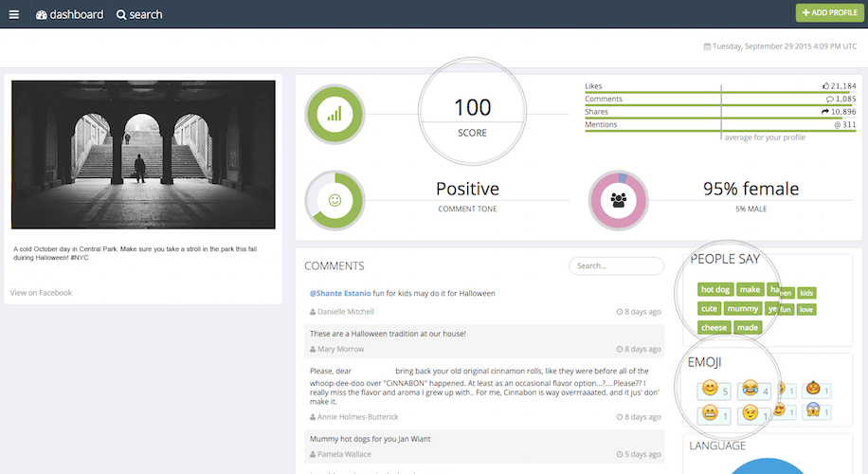This screenshot has width=868, height=474.
Task: Click the calendar icon next to the date
Action: pos(707,46)
